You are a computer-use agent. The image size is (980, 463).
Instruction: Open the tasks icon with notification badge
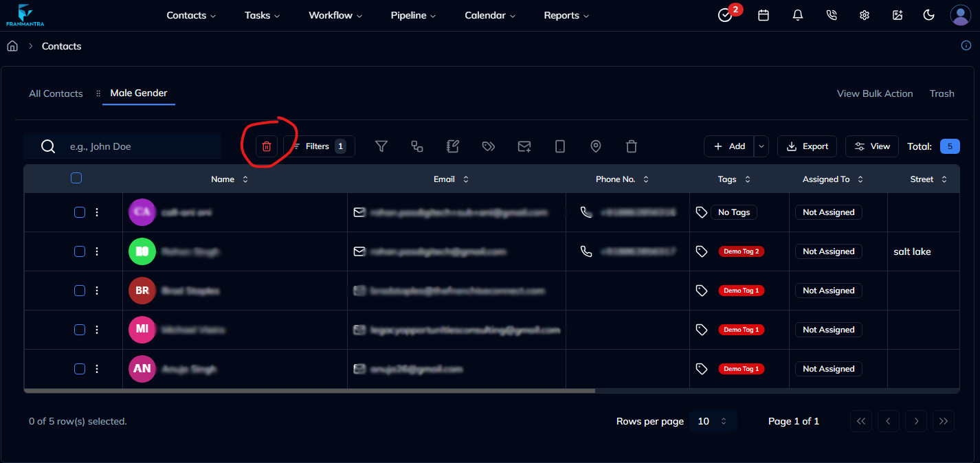725,15
